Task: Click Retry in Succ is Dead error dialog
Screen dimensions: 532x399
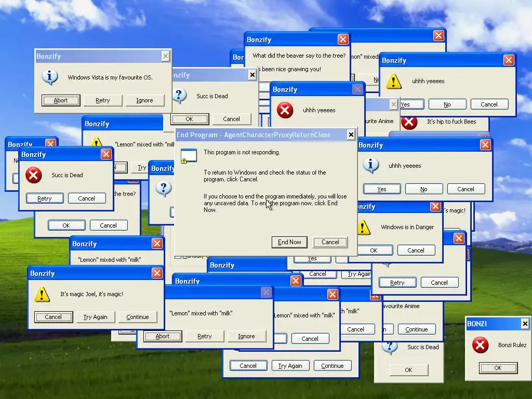Action: pyautogui.click(x=45, y=198)
